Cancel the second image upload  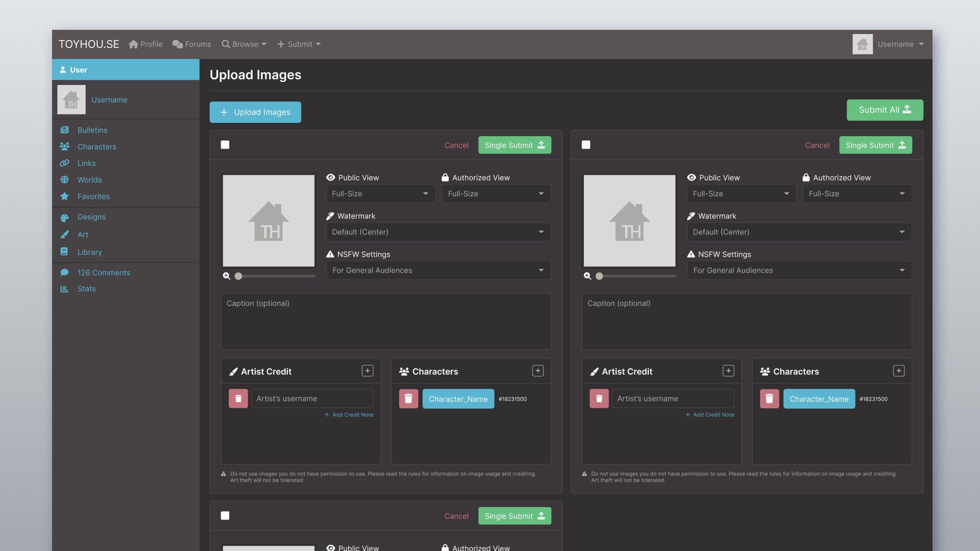coord(817,145)
